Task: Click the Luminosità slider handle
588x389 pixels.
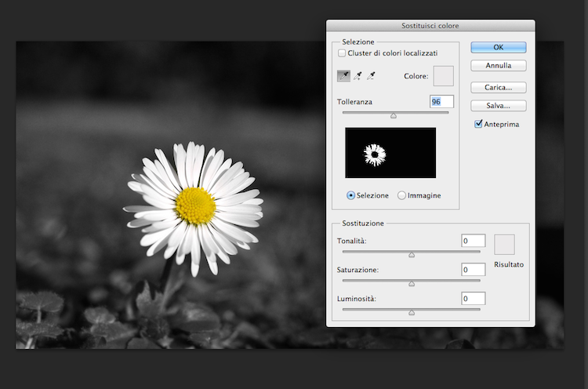Action: (x=412, y=312)
